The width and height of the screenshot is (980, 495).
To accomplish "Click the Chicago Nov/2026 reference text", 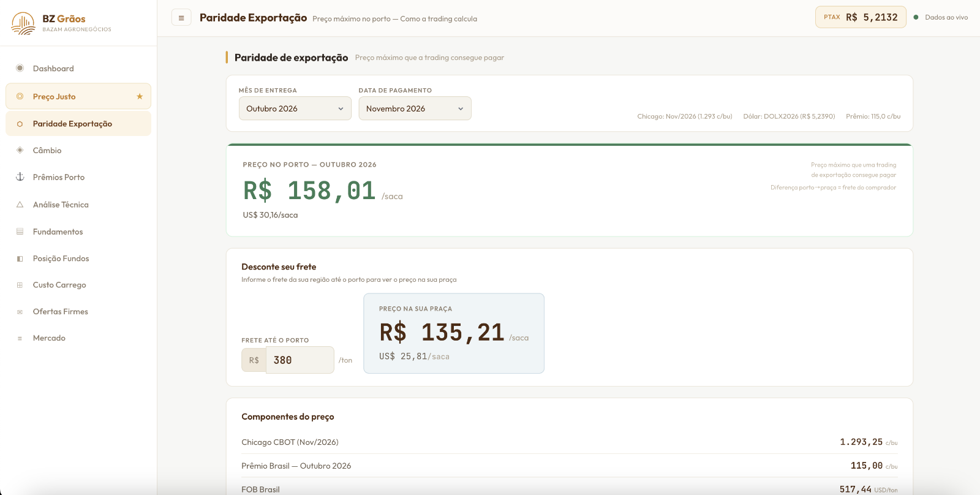I will [x=685, y=116].
